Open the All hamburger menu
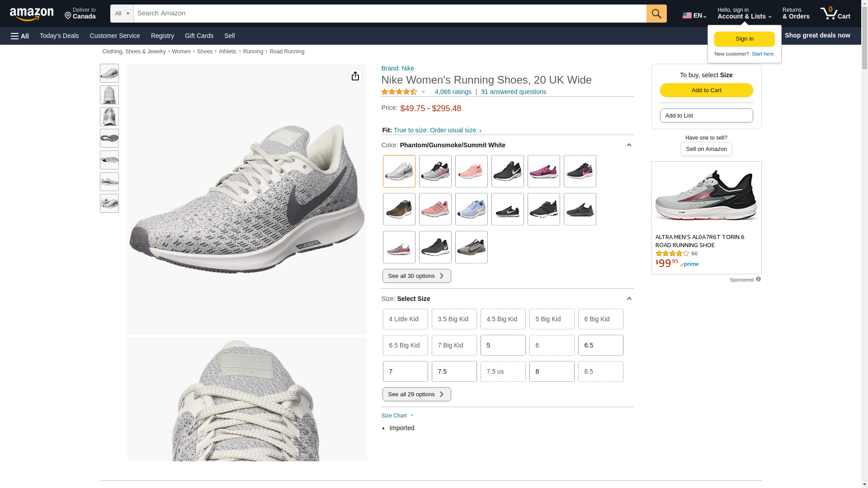 [x=20, y=36]
